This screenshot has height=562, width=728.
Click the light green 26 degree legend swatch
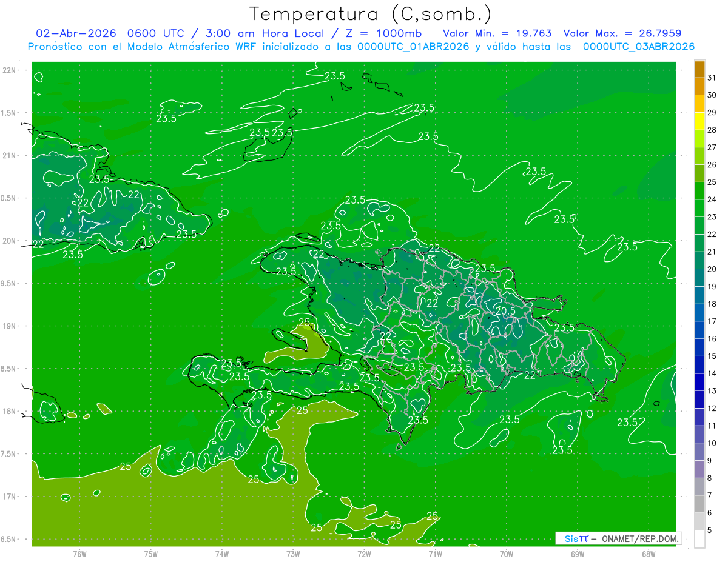click(699, 156)
